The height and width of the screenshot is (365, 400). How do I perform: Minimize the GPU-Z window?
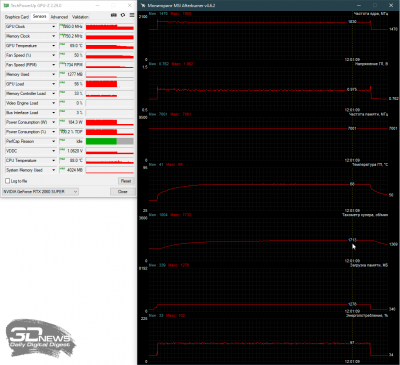98,6
